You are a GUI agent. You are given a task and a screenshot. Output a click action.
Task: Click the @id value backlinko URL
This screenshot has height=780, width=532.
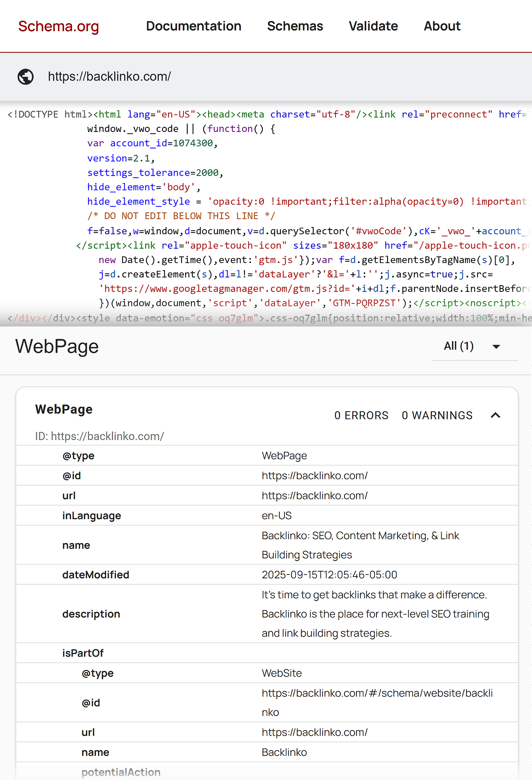(314, 476)
